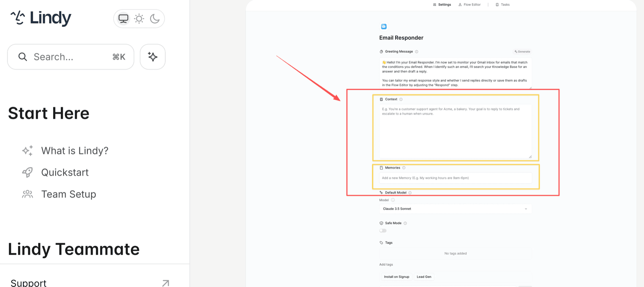Open the Tasks tab

point(502,5)
